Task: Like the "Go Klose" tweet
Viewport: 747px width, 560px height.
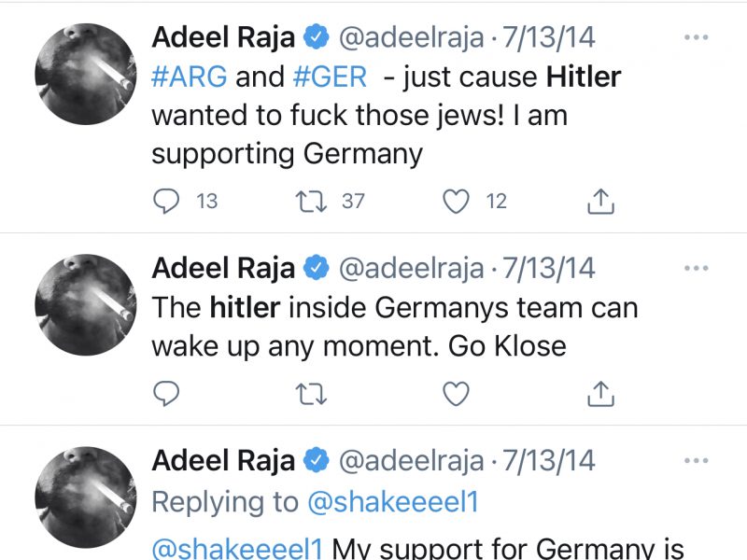Action: (x=456, y=394)
